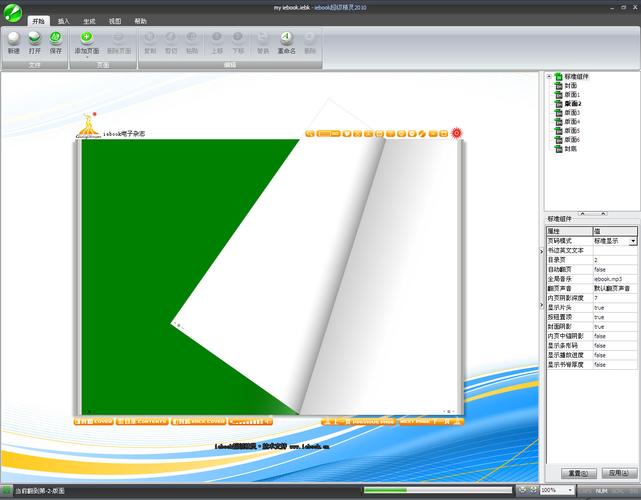The height and width of the screenshot is (500, 641).
Task: Click the iebook application logo button
Action: 12,11
